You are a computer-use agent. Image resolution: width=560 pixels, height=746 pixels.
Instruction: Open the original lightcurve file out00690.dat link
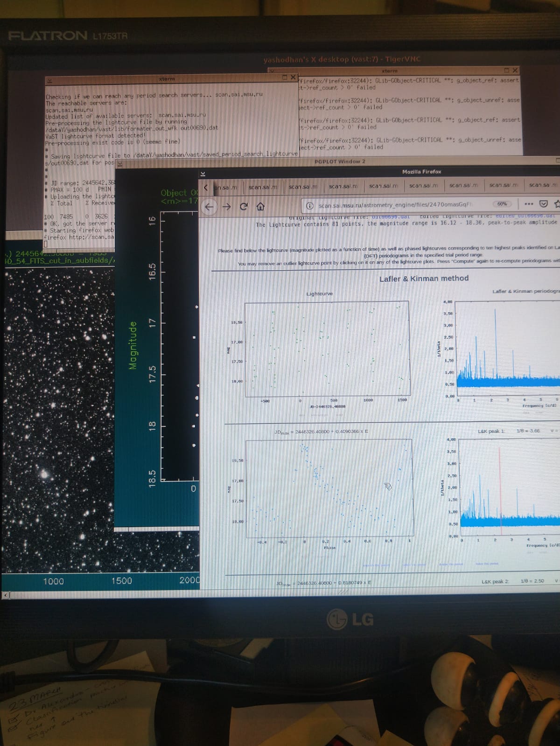click(391, 216)
